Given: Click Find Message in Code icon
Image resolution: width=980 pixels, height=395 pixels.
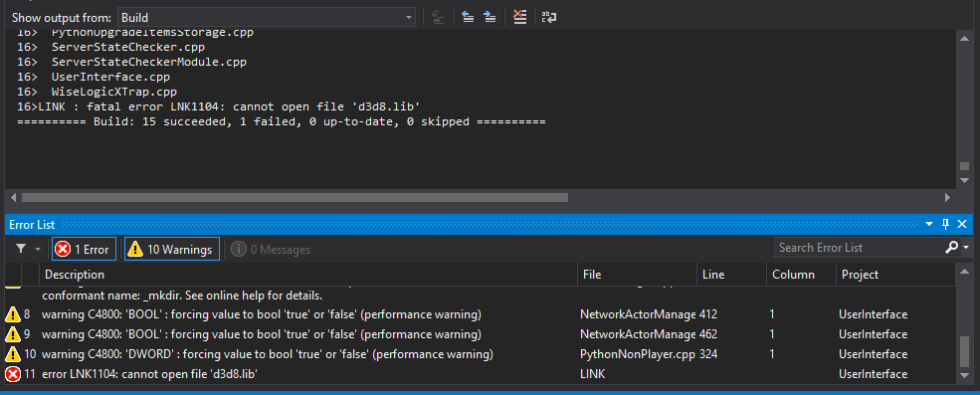Looking at the screenshot, I should pyautogui.click(x=439, y=18).
